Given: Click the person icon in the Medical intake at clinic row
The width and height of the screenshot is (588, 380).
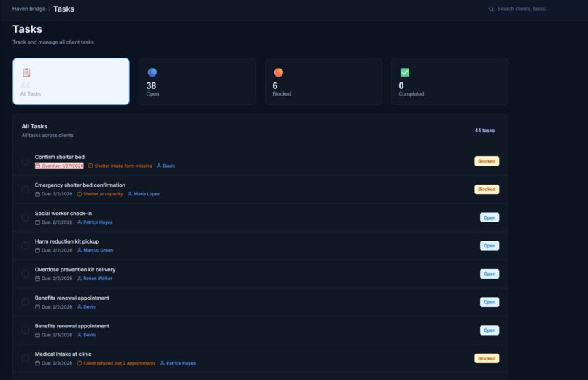Looking at the screenshot, I should click(163, 362).
